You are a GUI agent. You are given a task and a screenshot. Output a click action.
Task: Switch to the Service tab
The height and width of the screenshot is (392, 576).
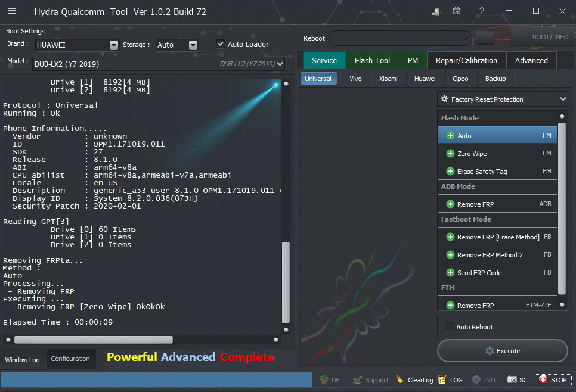(324, 60)
